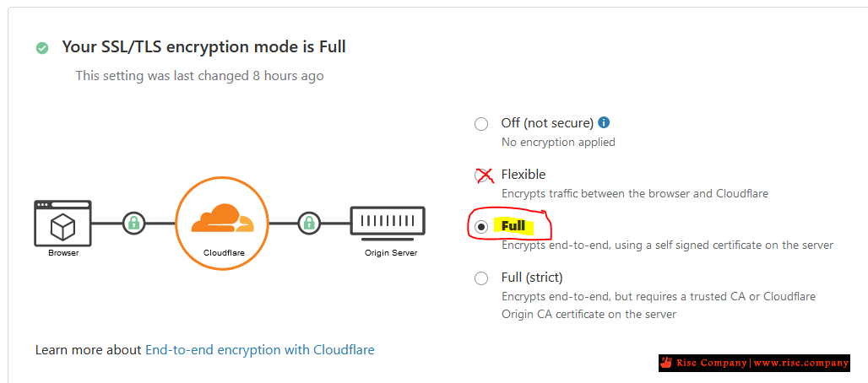Click the highlighted Full option label

tap(513, 226)
